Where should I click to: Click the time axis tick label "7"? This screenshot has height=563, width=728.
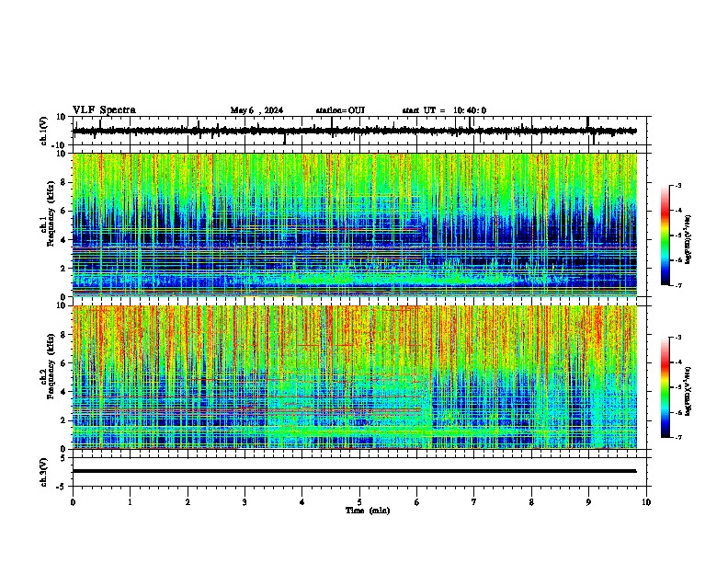474,502
